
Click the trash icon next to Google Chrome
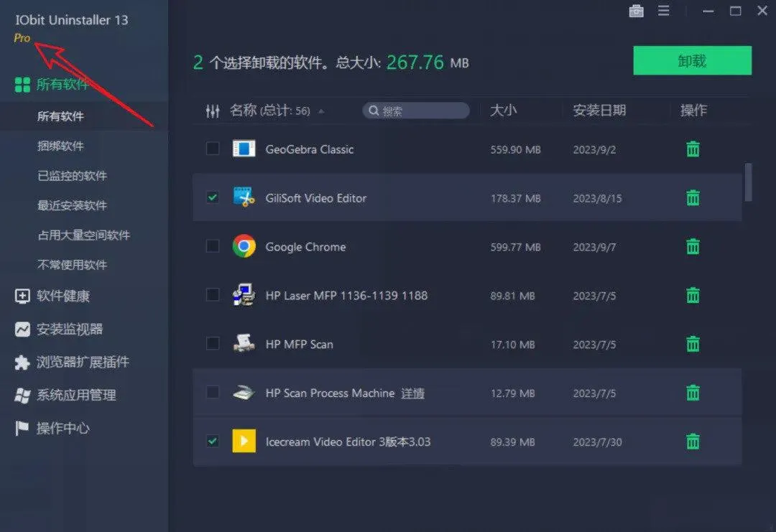tap(692, 246)
